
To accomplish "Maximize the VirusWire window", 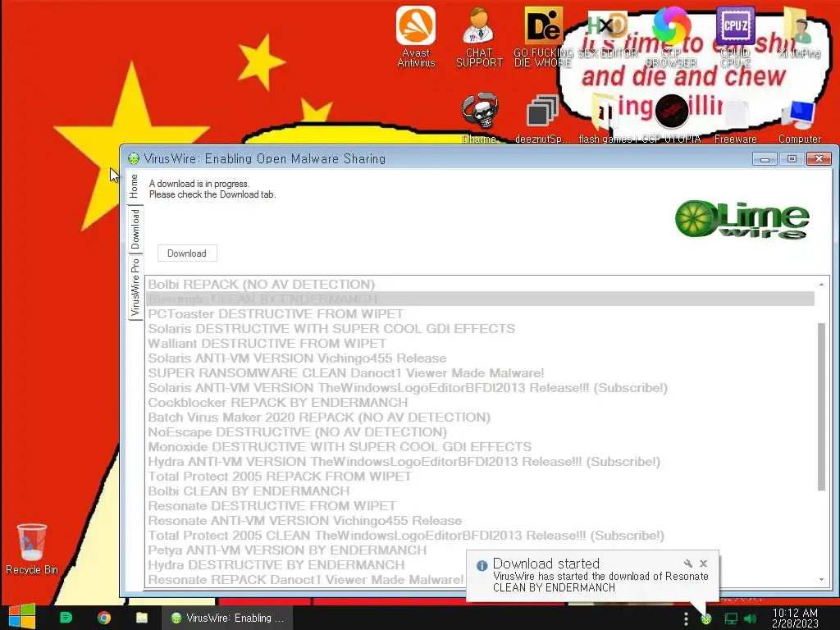I will click(792, 158).
